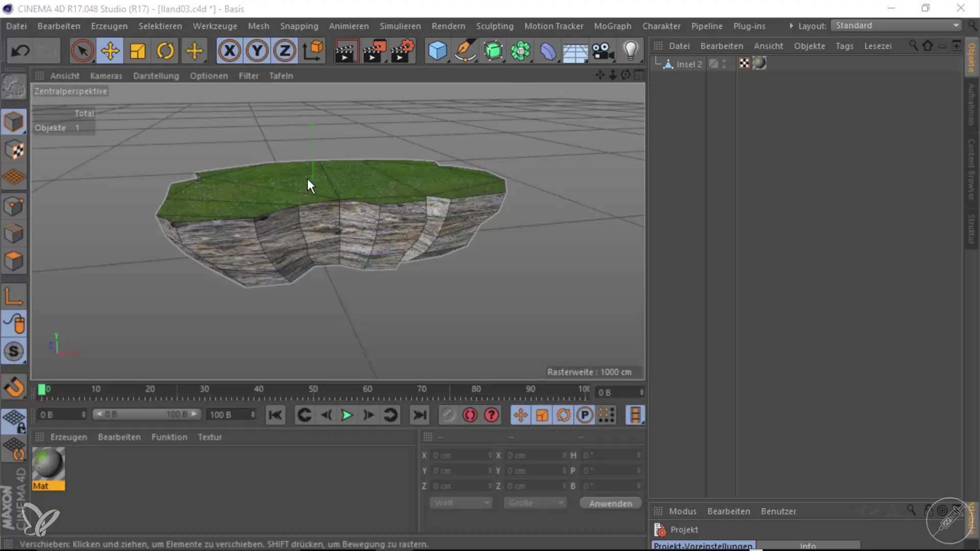The width and height of the screenshot is (980, 551).
Task: Click Object Manager search magnifier icon
Action: [x=913, y=45]
